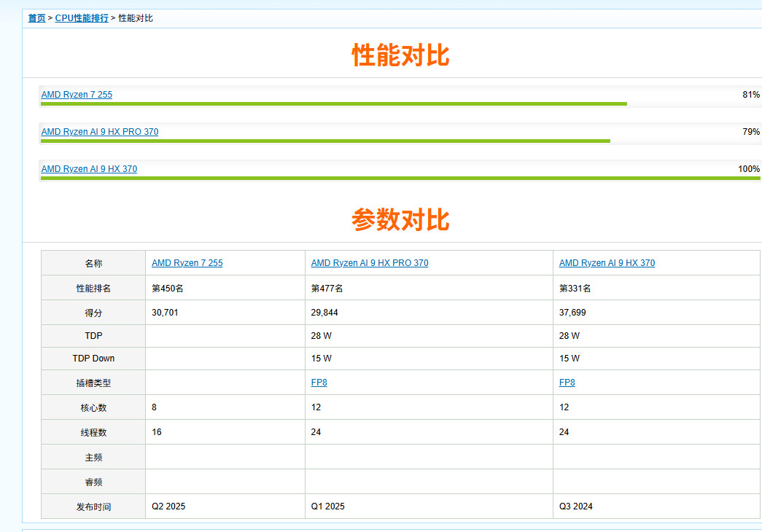Click the green 79% performance bar
The width and height of the screenshot is (762, 532).
pos(326,141)
